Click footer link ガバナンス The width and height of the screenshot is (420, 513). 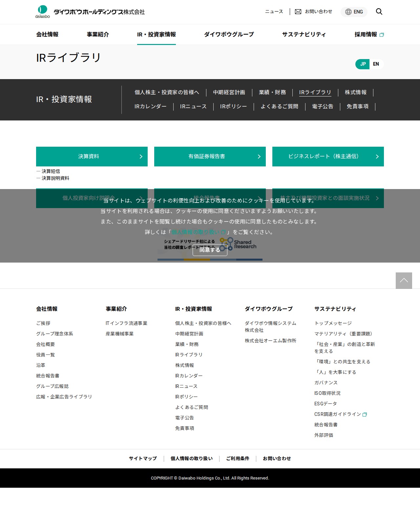tap(326, 383)
